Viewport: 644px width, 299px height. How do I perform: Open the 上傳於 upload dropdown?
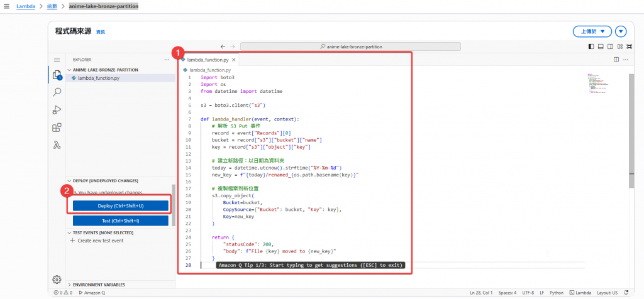[x=592, y=31]
